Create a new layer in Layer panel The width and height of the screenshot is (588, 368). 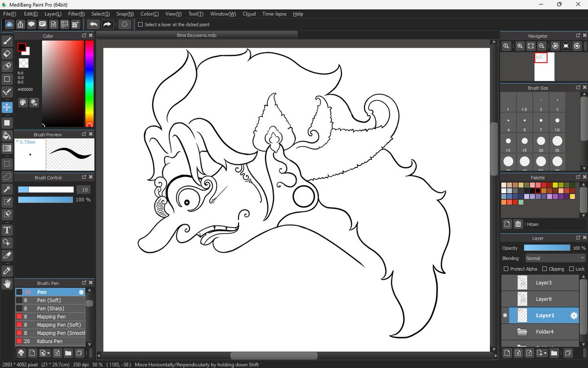[507, 353]
